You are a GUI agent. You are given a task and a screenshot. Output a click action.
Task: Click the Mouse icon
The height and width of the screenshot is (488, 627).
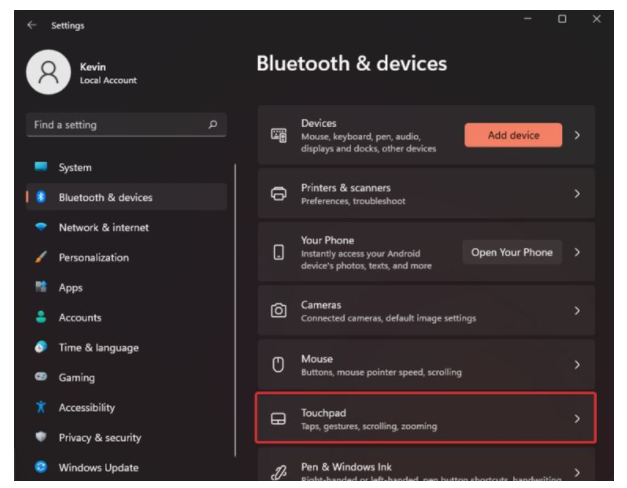280,365
